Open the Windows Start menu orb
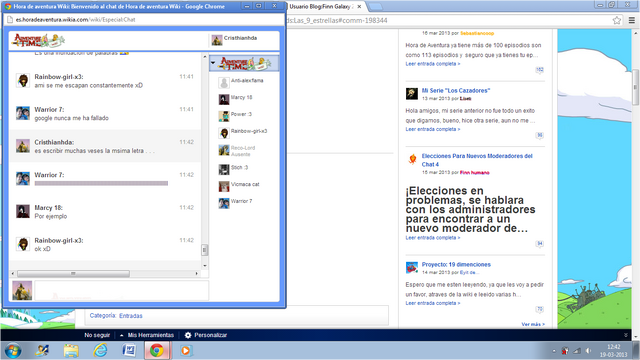 coord(13,351)
